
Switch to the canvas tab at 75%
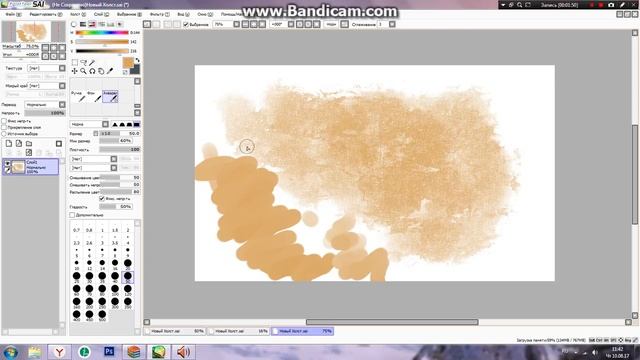[x=303, y=331]
